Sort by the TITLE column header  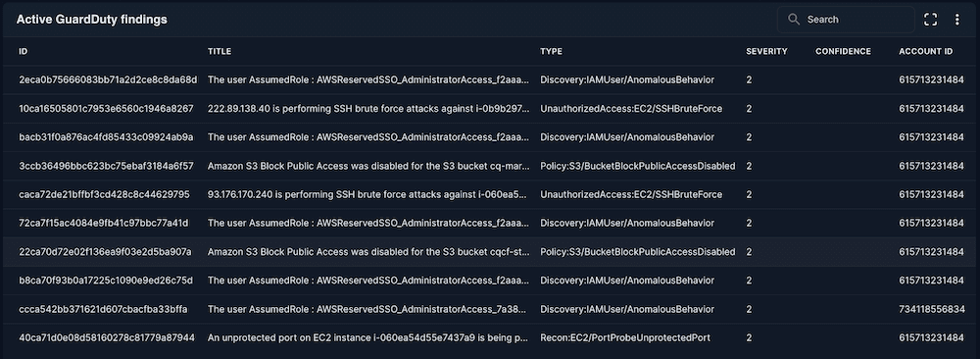coord(220,51)
